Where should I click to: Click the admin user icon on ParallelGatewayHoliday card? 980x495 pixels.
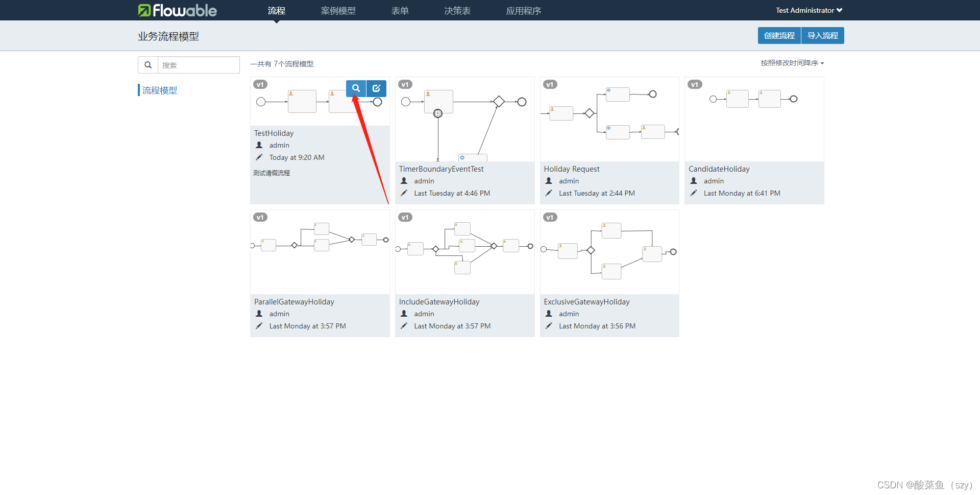pos(259,314)
